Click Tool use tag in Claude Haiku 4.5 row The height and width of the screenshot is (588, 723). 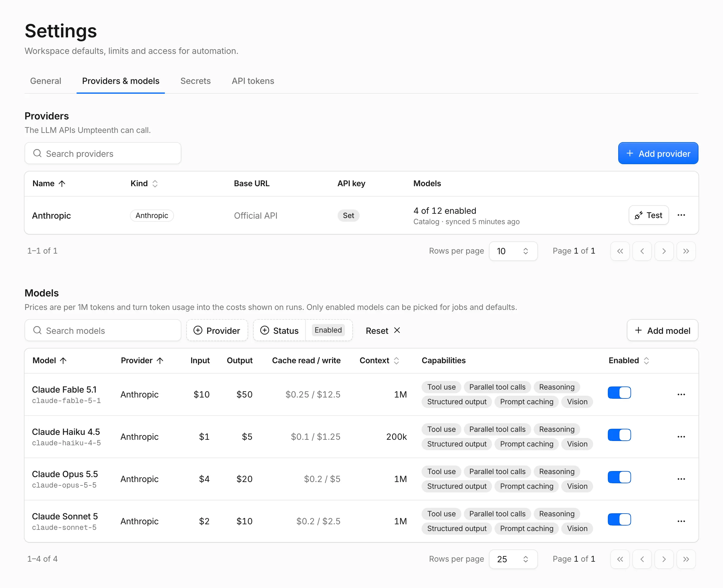pyautogui.click(x=441, y=429)
